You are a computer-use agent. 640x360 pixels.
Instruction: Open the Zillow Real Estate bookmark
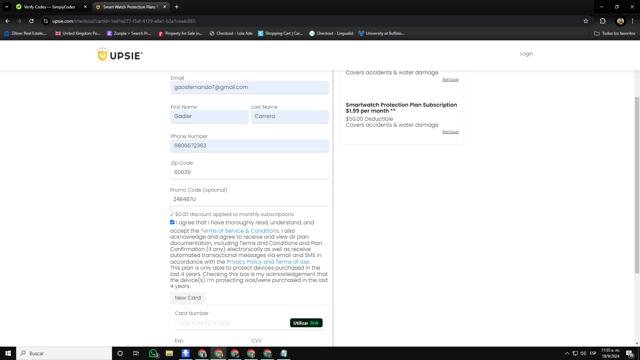25,33
